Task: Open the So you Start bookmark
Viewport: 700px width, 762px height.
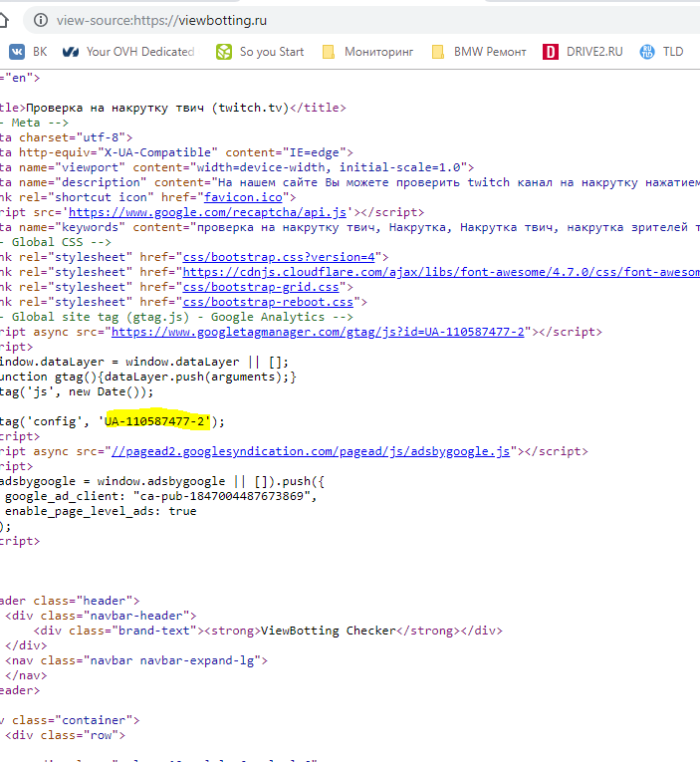Action: [260, 51]
